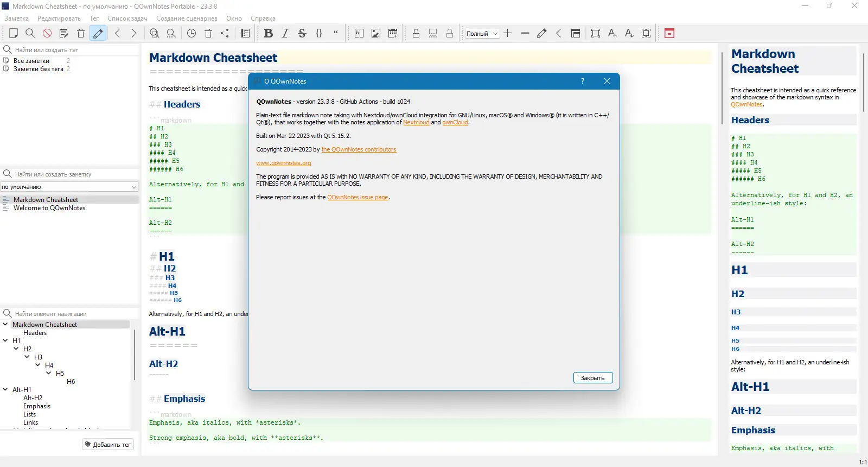Apply bold formatting with B icon
868x467 pixels.
[x=268, y=33]
